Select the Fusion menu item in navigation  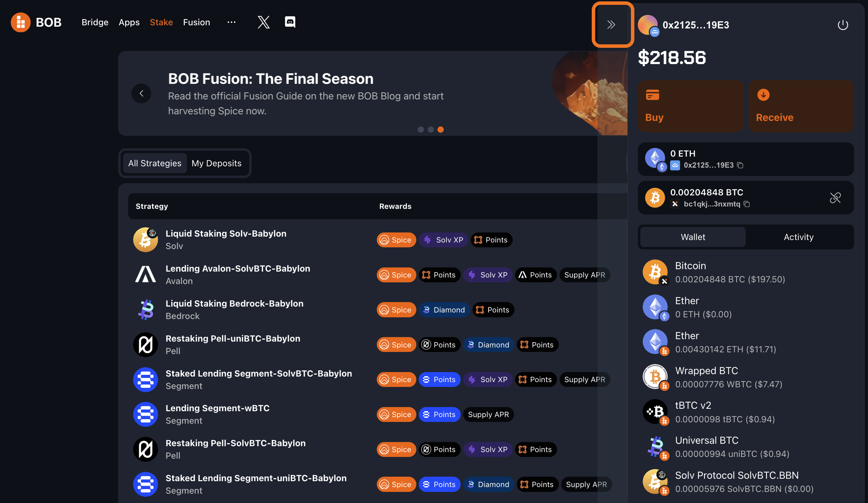click(x=197, y=21)
